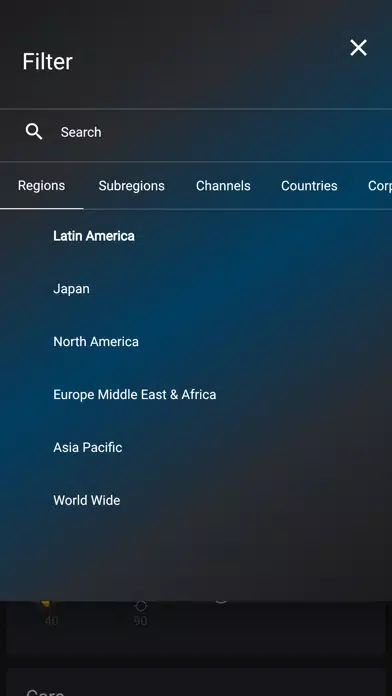392x696 pixels.
Task: Select the Japan region
Action: 71,289
